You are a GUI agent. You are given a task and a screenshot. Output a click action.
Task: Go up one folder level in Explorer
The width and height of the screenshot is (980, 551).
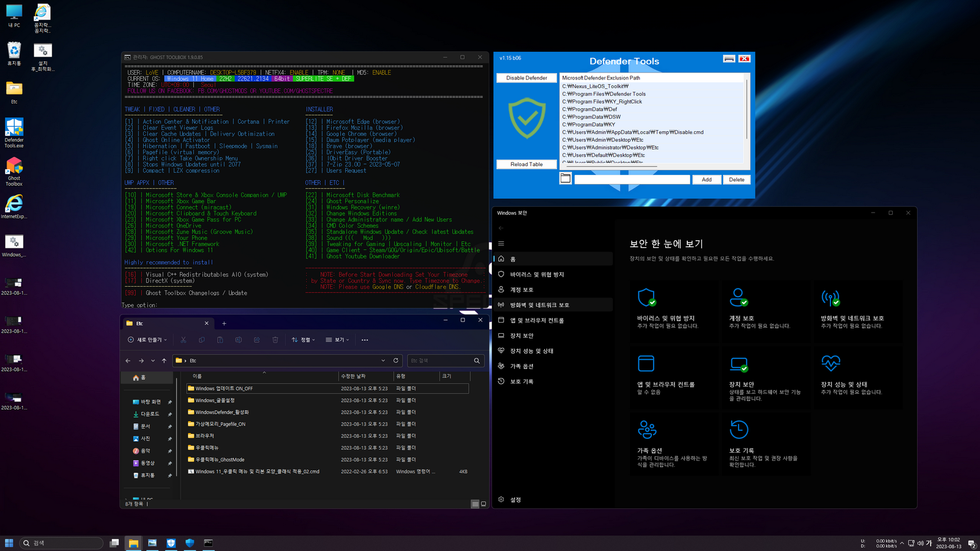(164, 360)
